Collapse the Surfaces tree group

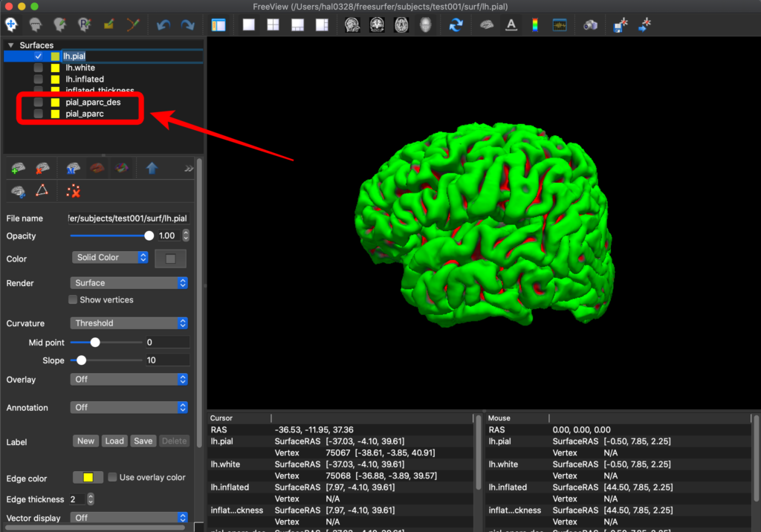(x=10, y=45)
